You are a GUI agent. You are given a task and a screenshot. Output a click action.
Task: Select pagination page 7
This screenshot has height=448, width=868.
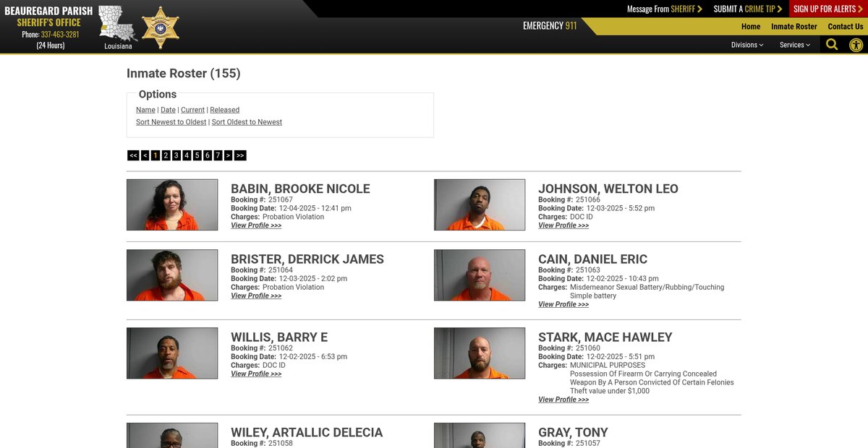218,155
